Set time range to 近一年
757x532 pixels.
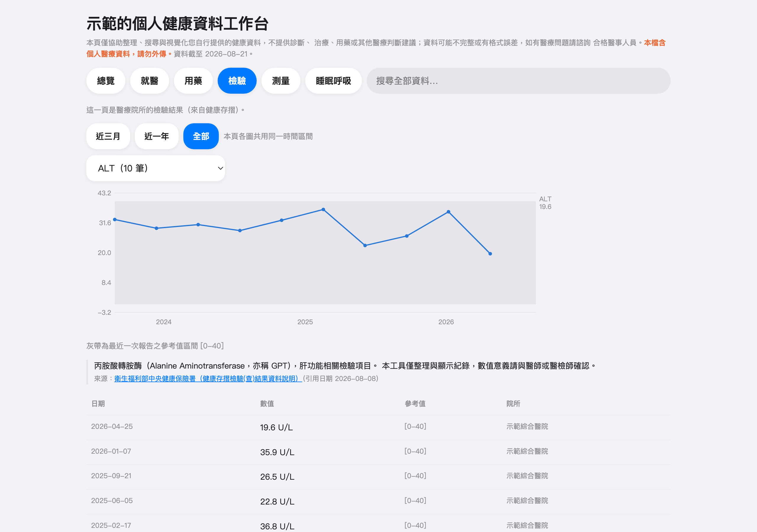click(x=157, y=136)
